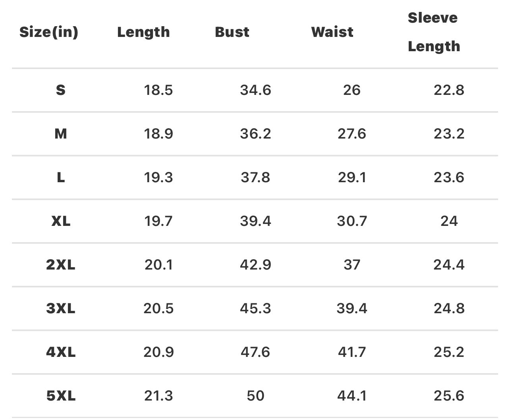This screenshot has height=420, width=510.
Task: Select the XL size row label
Action: click(60, 221)
